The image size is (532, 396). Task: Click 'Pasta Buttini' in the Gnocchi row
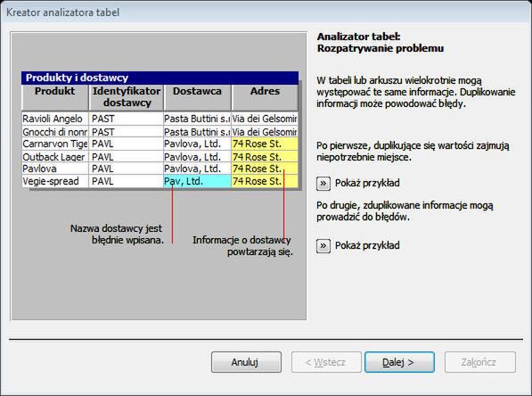coord(197,132)
